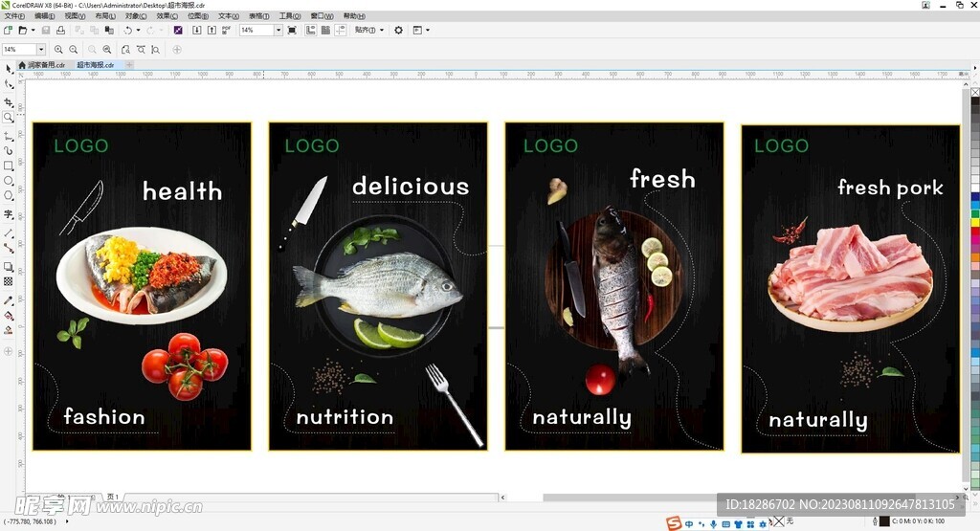Toggle the Show Grid button
This screenshot has width=980, height=531.
[x=325, y=31]
